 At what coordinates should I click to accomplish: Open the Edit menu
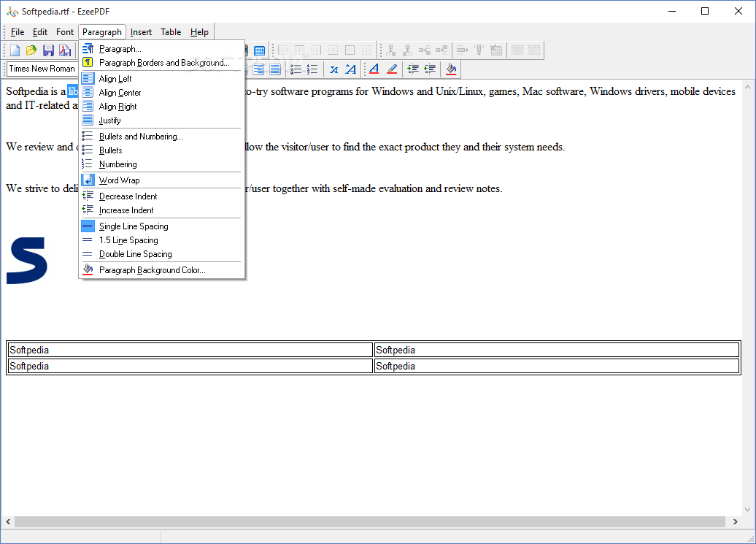pos(40,32)
